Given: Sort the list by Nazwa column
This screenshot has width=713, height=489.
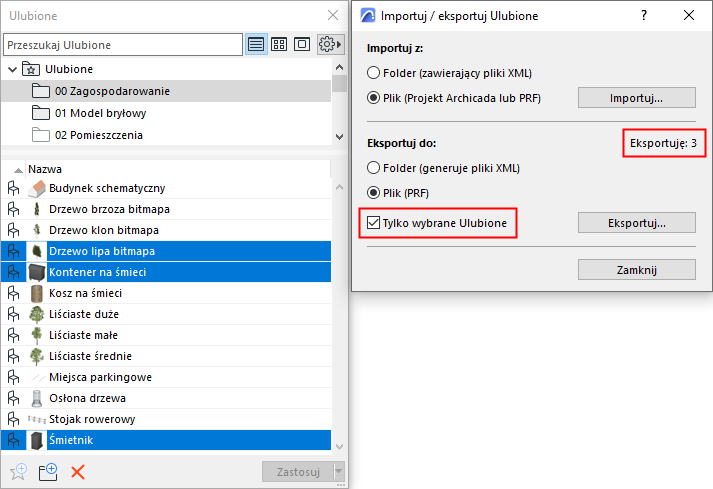Looking at the screenshot, I should pyautogui.click(x=45, y=170).
